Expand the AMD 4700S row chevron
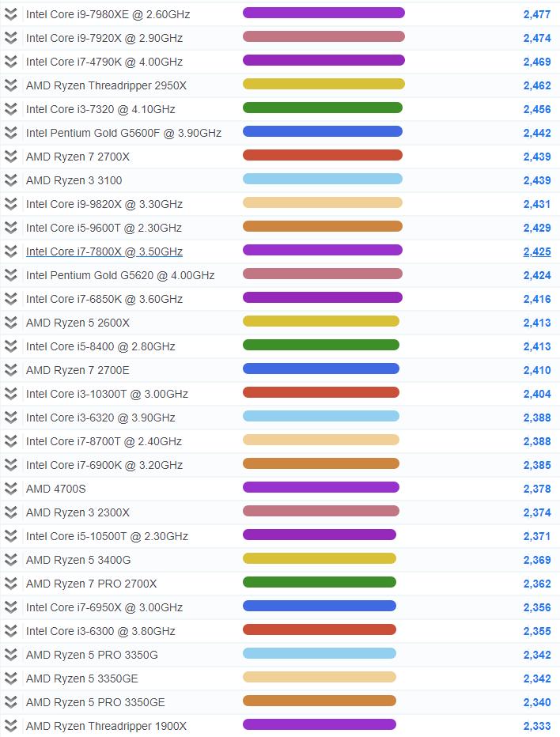Screen dimensions: 560x737 (x=11, y=489)
